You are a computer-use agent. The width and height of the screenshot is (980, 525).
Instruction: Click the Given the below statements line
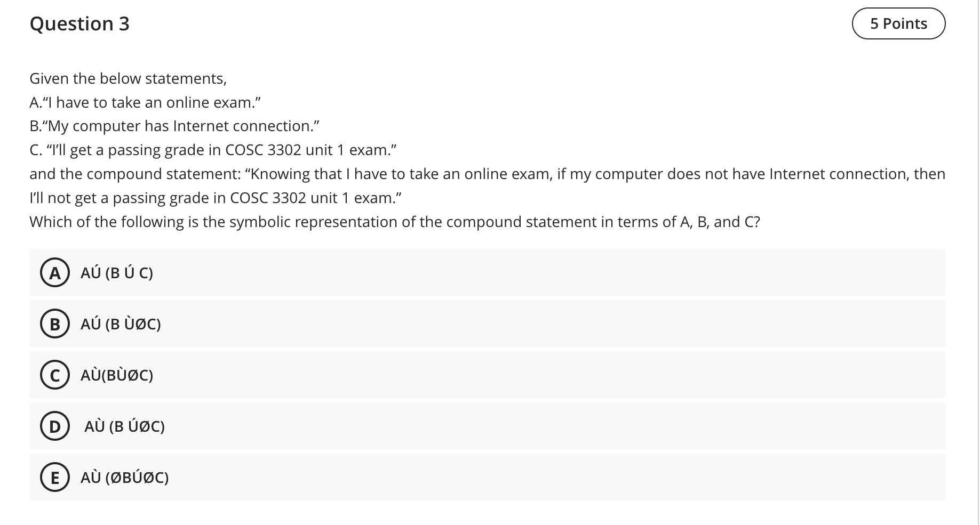128,78
